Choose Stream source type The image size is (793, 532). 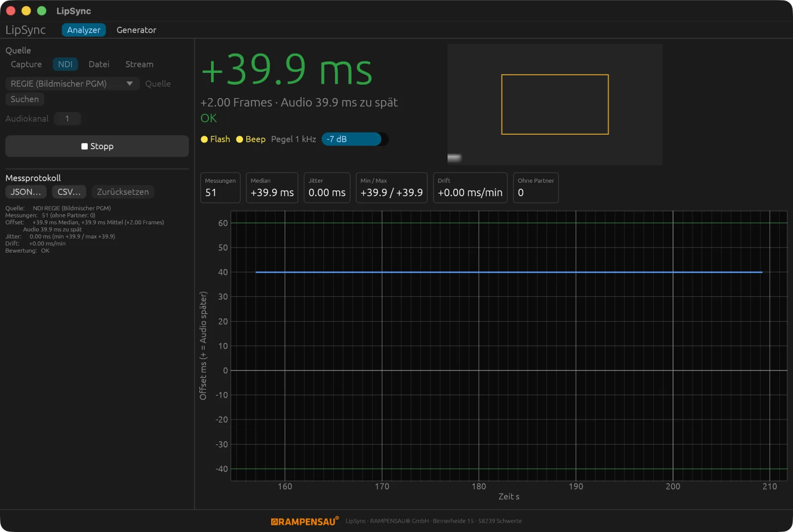tap(139, 64)
